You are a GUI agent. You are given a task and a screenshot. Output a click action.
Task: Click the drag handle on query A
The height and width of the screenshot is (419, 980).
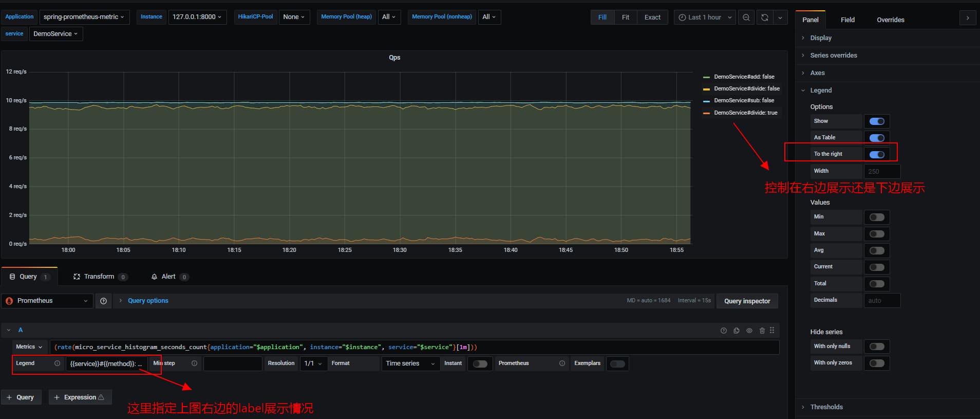tap(772, 331)
